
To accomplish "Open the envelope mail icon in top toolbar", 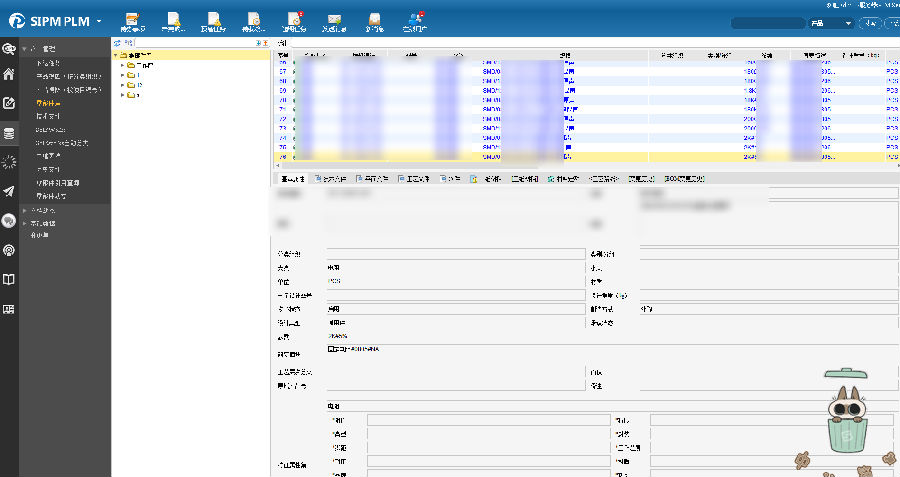I will [x=335, y=19].
